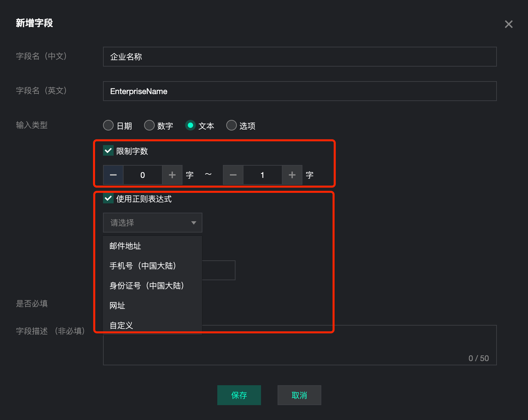
Task: Select 身份证号（中国大陆） option
Action: 147,286
